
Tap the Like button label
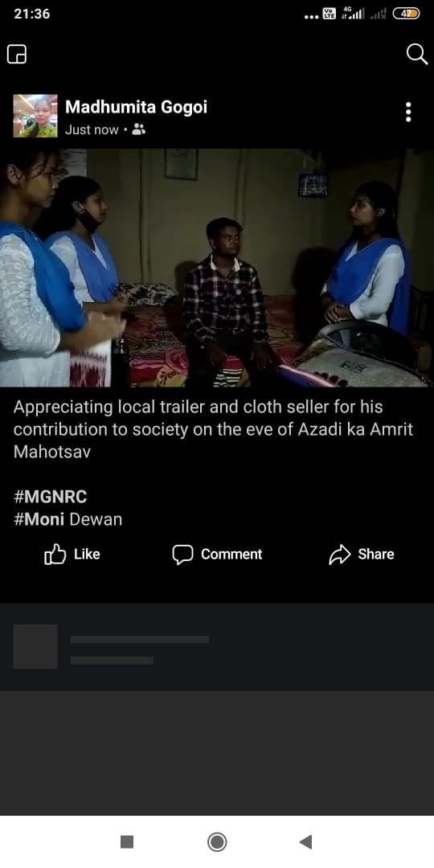[87, 554]
